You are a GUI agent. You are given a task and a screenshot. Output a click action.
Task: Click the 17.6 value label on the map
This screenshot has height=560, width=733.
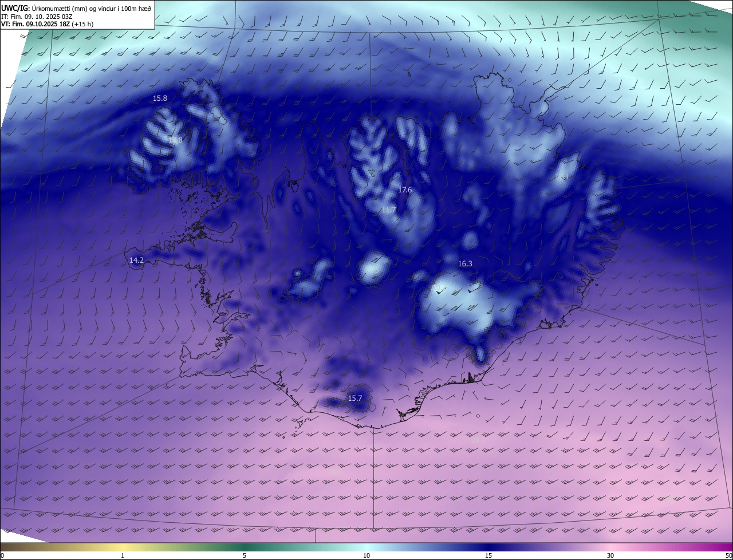click(x=405, y=190)
